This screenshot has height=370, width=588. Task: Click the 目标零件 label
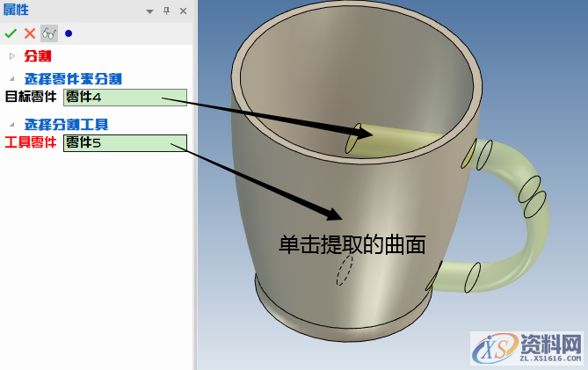[31, 97]
